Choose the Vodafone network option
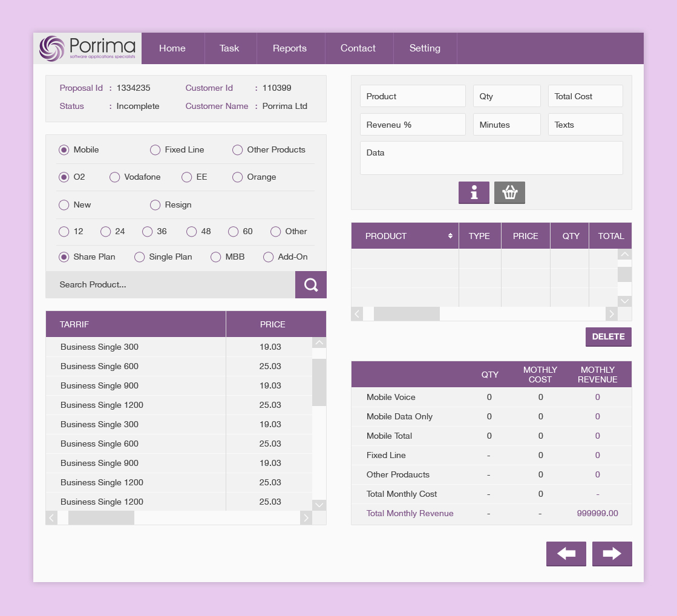 [114, 177]
